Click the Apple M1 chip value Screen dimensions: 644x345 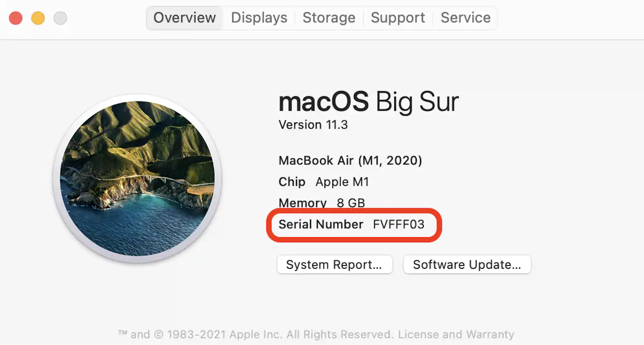pos(342,182)
